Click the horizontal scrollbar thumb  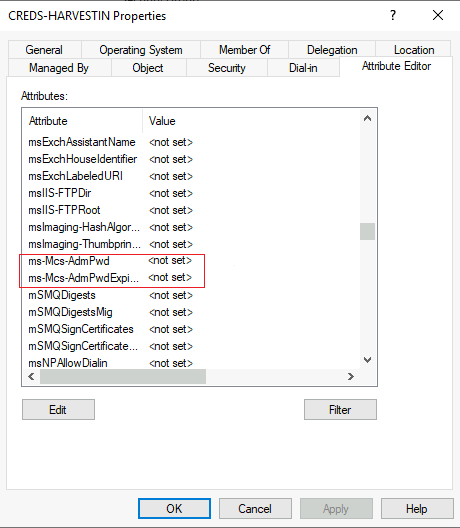(123, 376)
